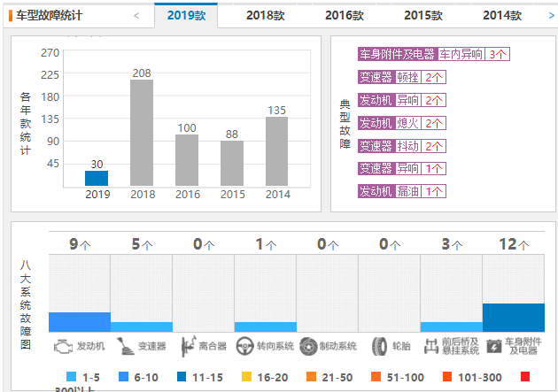Switch to the 2018款 tab

pos(266,15)
